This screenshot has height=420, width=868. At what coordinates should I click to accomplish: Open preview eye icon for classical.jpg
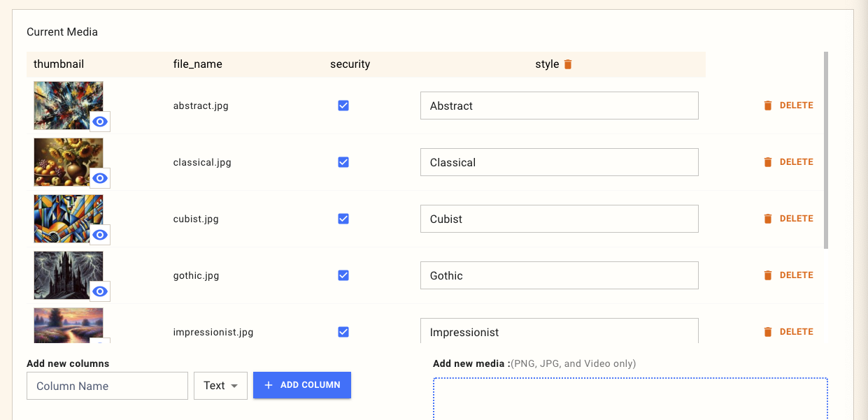click(x=100, y=178)
